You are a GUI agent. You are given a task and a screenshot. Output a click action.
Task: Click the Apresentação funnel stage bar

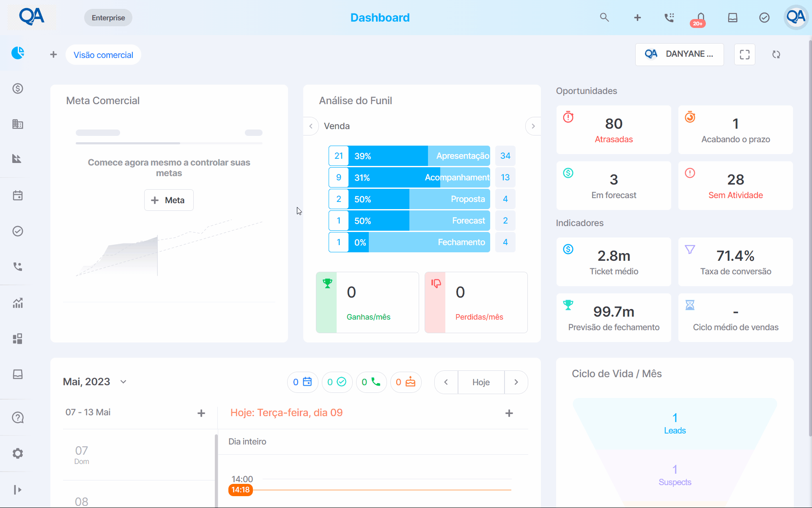coord(419,156)
